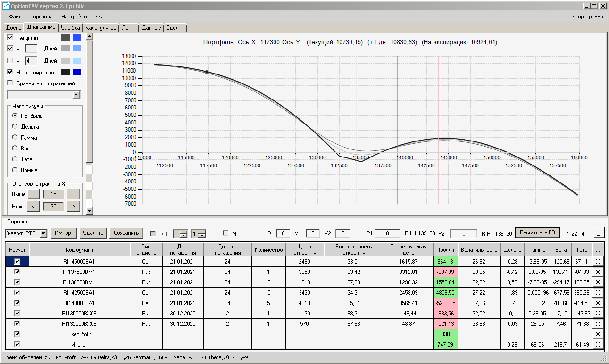609x364 pixels.
Task: Click X on the FixedProfit row
Action: [x=598, y=334]
